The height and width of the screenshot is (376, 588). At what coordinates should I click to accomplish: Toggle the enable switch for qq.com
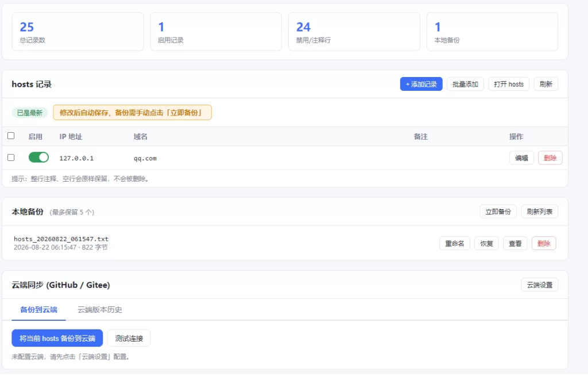pyautogui.click(x=38, y=158)
